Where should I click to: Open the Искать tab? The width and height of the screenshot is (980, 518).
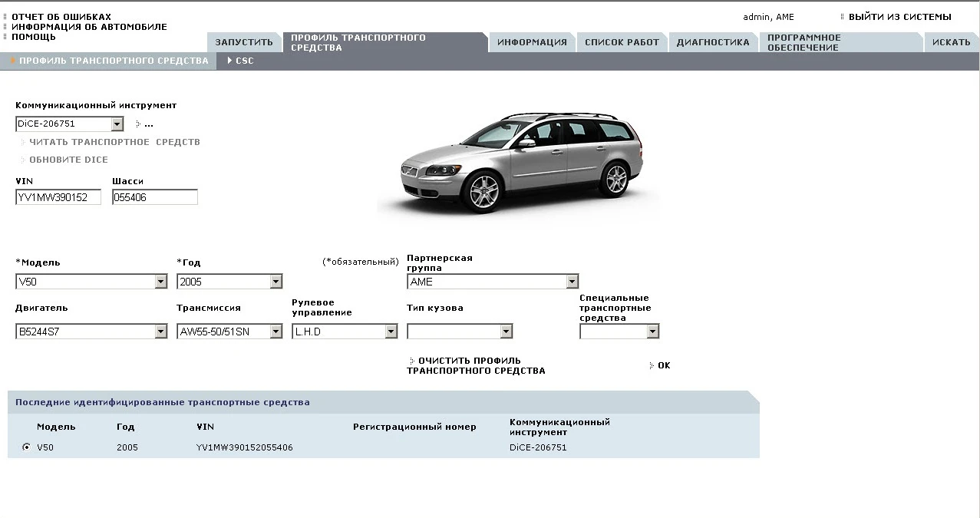(952, 42)
